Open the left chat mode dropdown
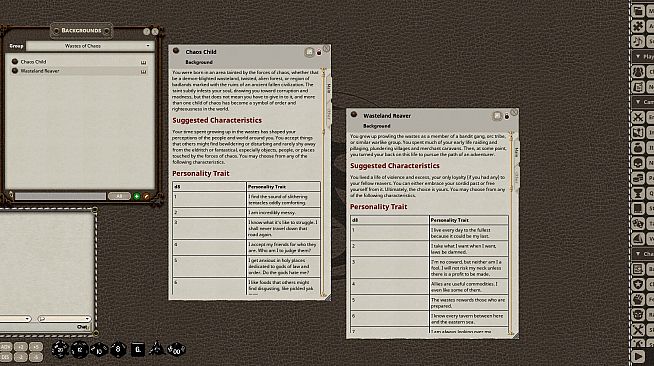Screen dimensions: 654x366 pyautogui.click(x=15, y=319)
